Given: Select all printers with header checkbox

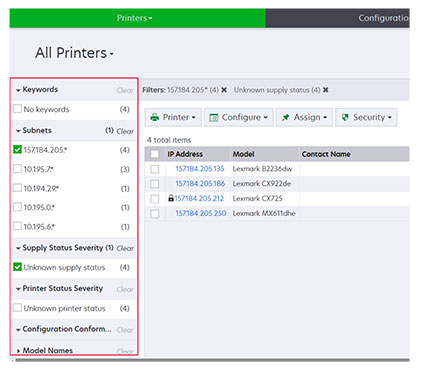Looking at the screenshot, I should 155,154.
